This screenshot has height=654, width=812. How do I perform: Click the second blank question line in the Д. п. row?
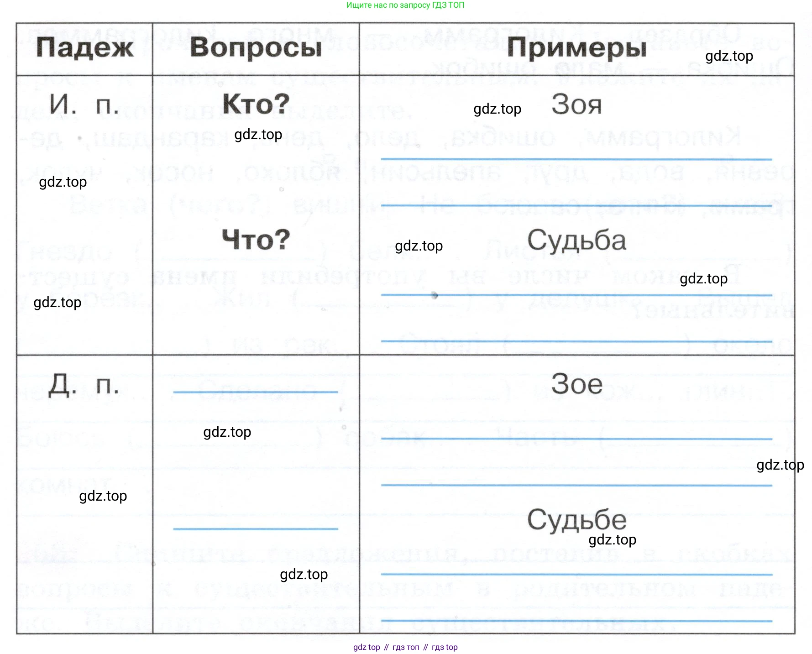(256, 528)
